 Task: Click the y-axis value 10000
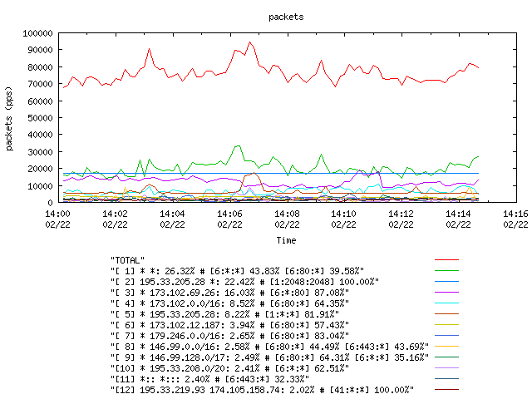(40, 186)
